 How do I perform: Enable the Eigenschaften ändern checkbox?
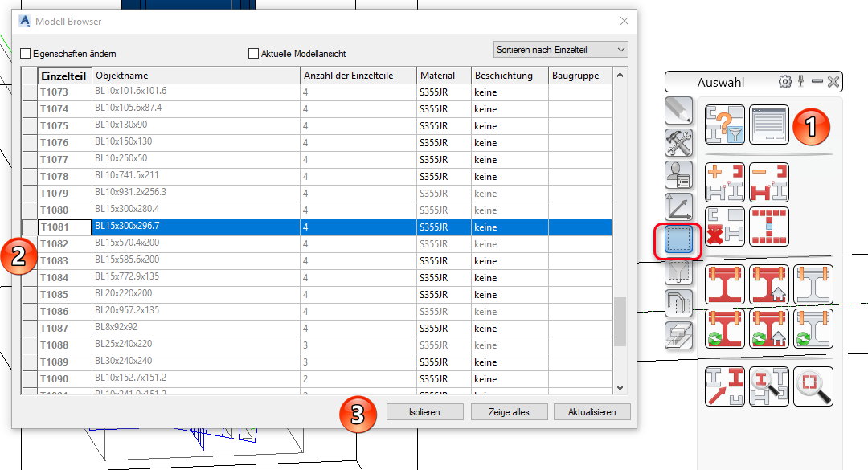click(x=26, y=54)
